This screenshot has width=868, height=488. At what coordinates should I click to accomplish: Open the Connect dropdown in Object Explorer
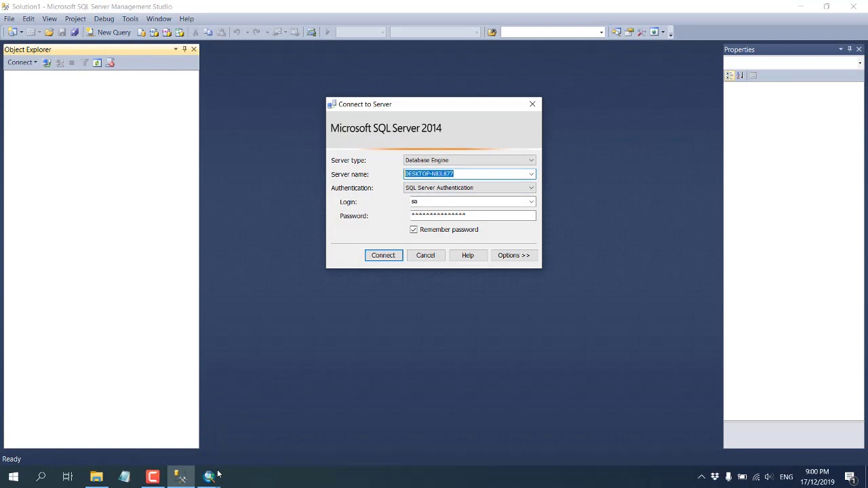tap(22, 62)
